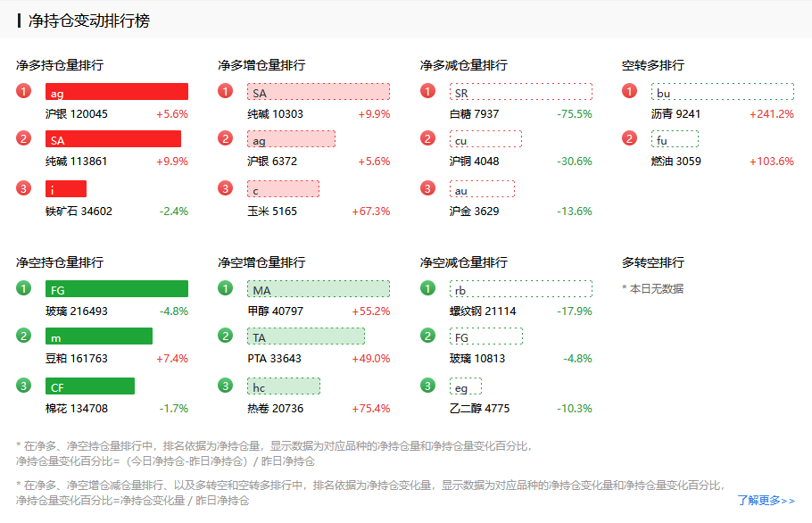This screenshot has width=812, height=523.
Task: Click the 豆粕 161763 label
Action: pos(76,359)
